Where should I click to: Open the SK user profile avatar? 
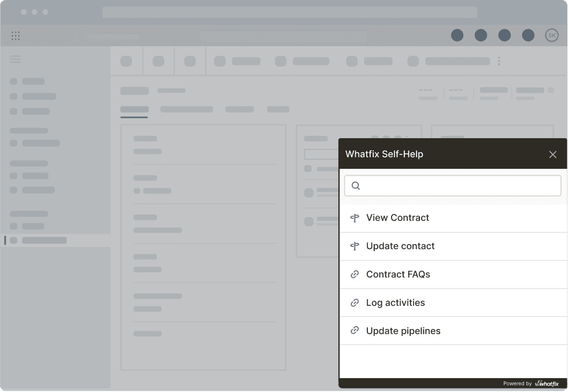pos(551,36)
